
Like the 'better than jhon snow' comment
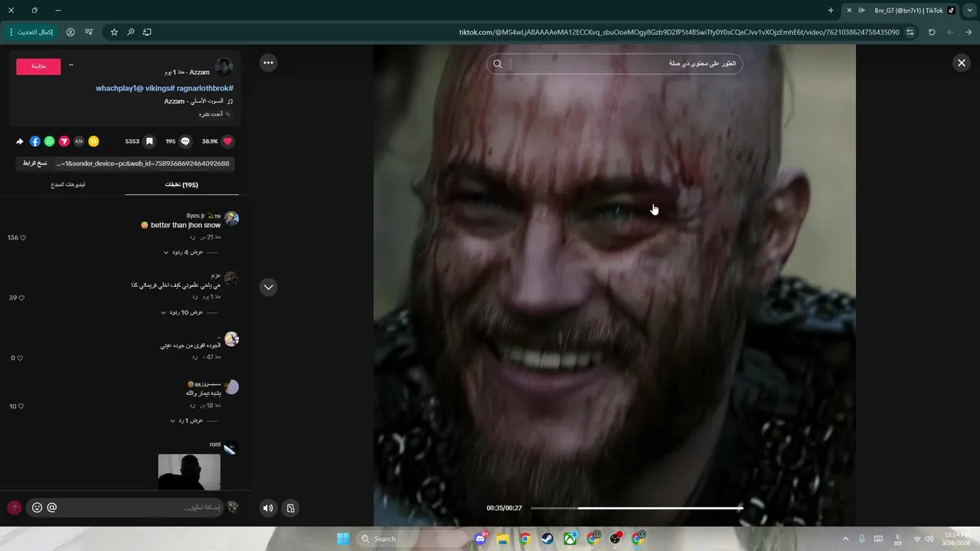point(23,238)
